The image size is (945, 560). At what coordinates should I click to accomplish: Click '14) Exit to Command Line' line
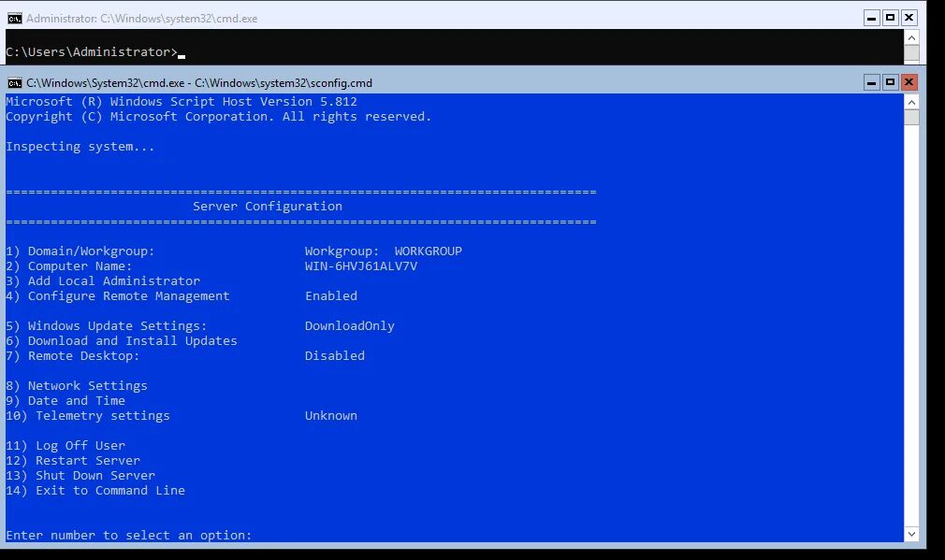pos(95,491)
